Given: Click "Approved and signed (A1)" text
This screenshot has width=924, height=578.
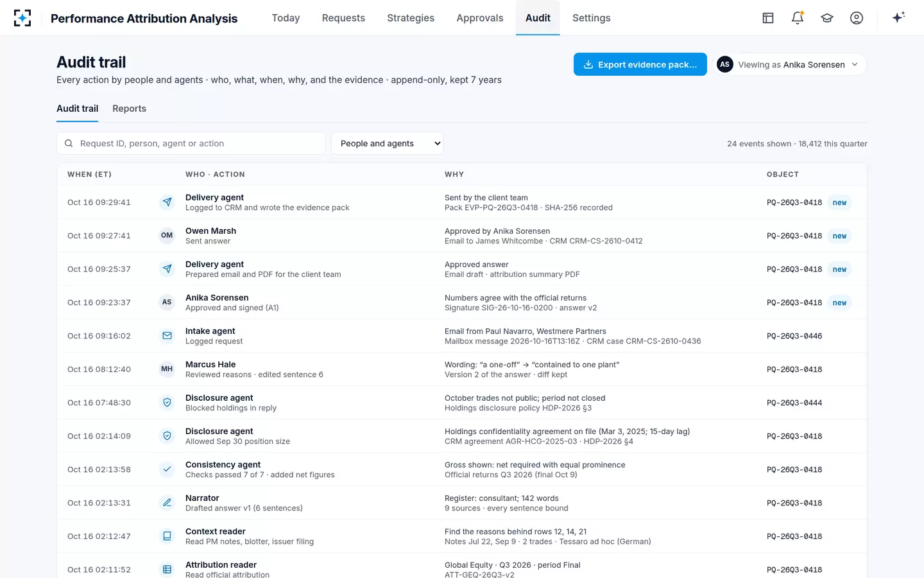Looking at the screenshot, I should 232,308.
